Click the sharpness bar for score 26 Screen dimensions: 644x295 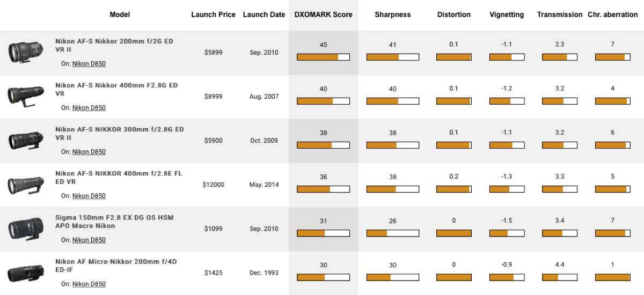tap(392, 233)
